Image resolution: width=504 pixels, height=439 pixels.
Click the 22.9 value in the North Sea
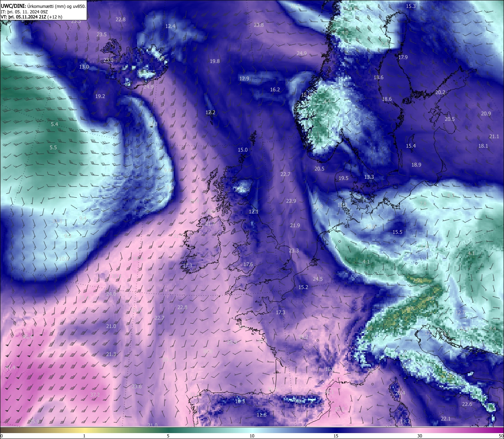click(x=291, y=201)
